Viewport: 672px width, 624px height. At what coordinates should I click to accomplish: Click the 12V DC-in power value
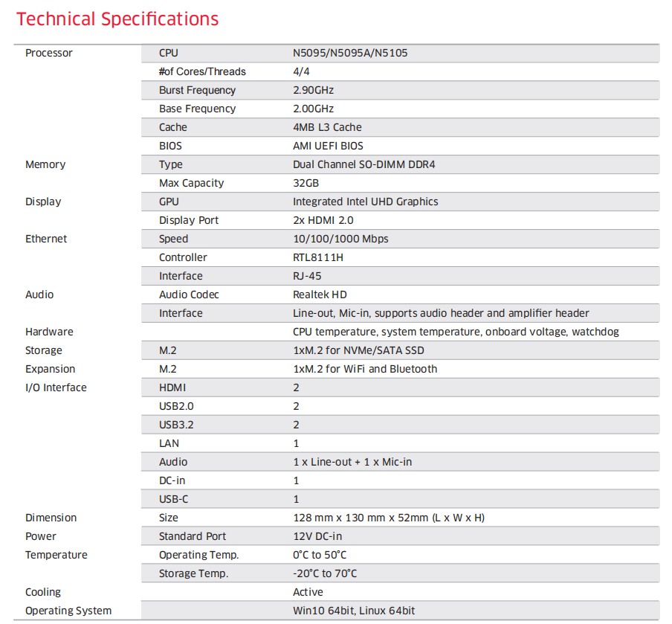click(317, 536)
